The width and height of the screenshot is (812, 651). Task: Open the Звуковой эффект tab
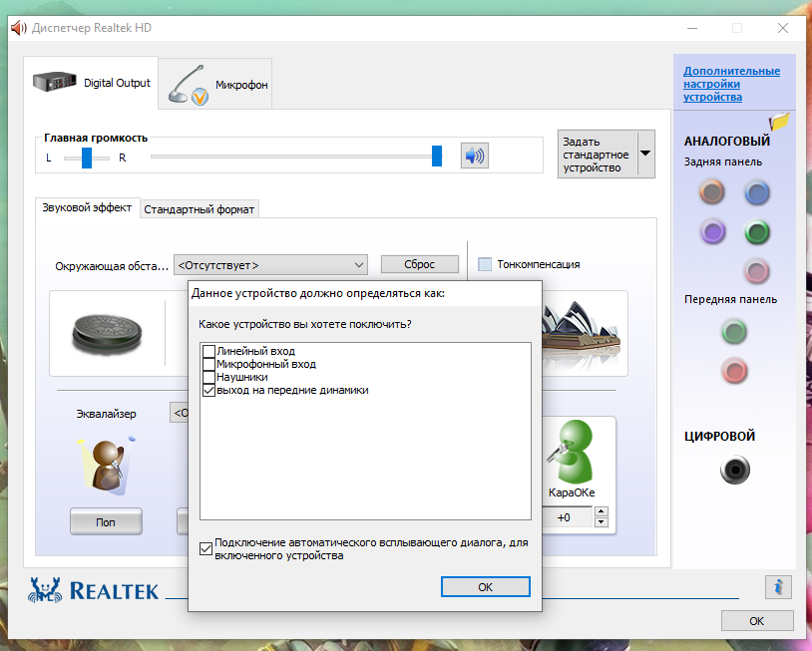pos(87,208)
